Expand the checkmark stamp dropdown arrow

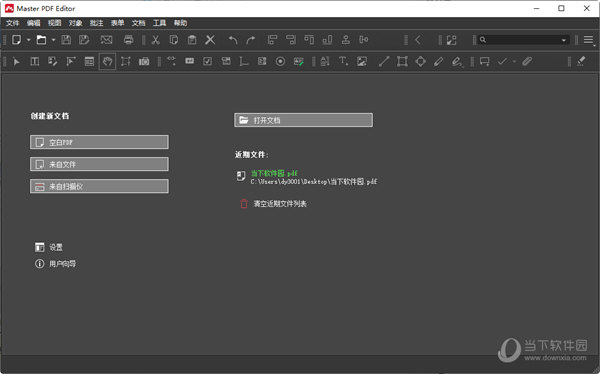coord(514,62)
